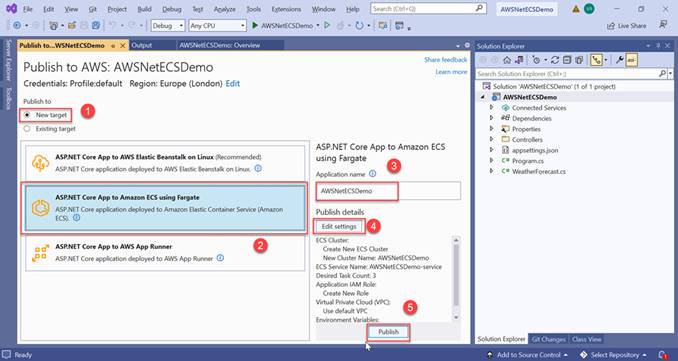Click the Application name input field
678x361 pixels.
coord(388,191)
